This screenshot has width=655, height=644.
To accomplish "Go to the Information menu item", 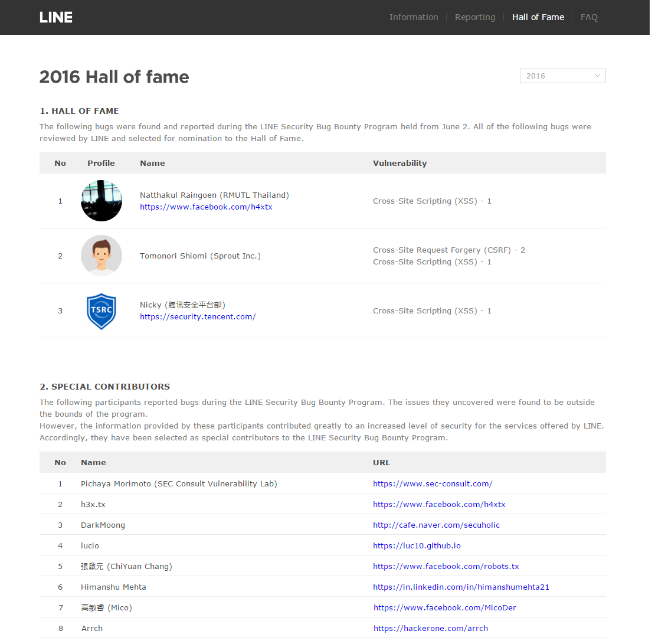I will click(x=414, y=17).
